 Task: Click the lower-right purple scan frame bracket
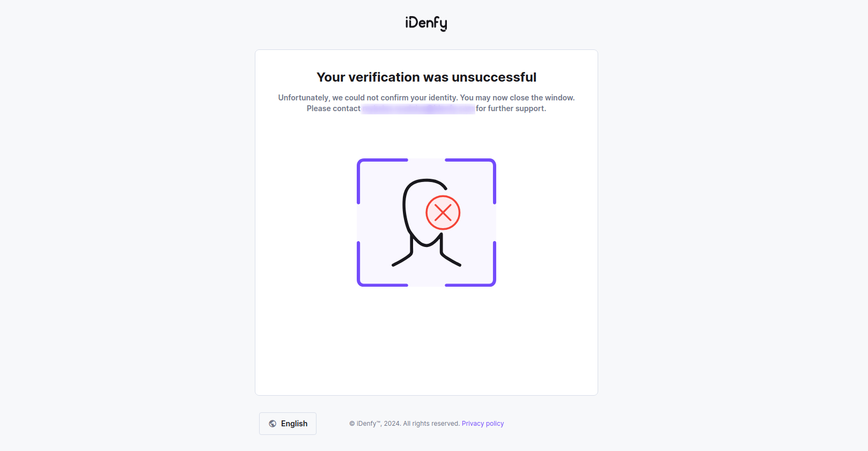470,264
